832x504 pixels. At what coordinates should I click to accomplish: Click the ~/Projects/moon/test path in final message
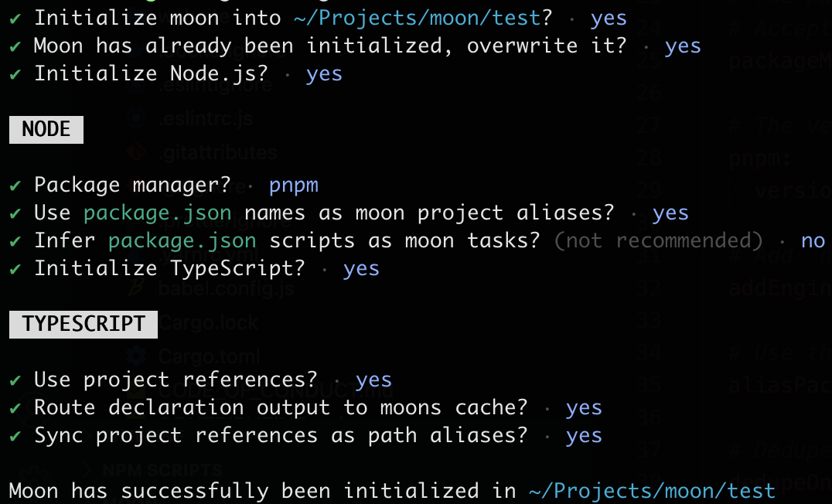tap(652, 491)
